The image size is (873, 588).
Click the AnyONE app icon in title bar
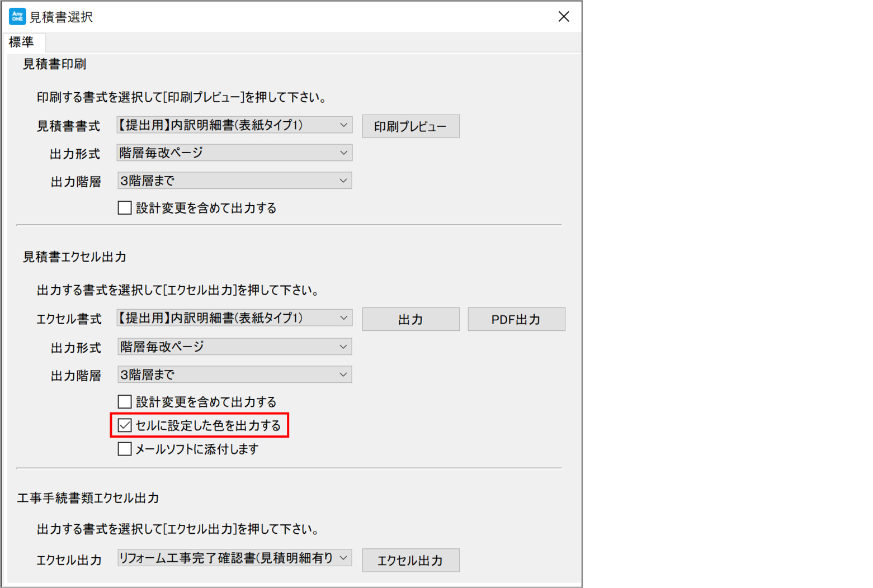17,16
